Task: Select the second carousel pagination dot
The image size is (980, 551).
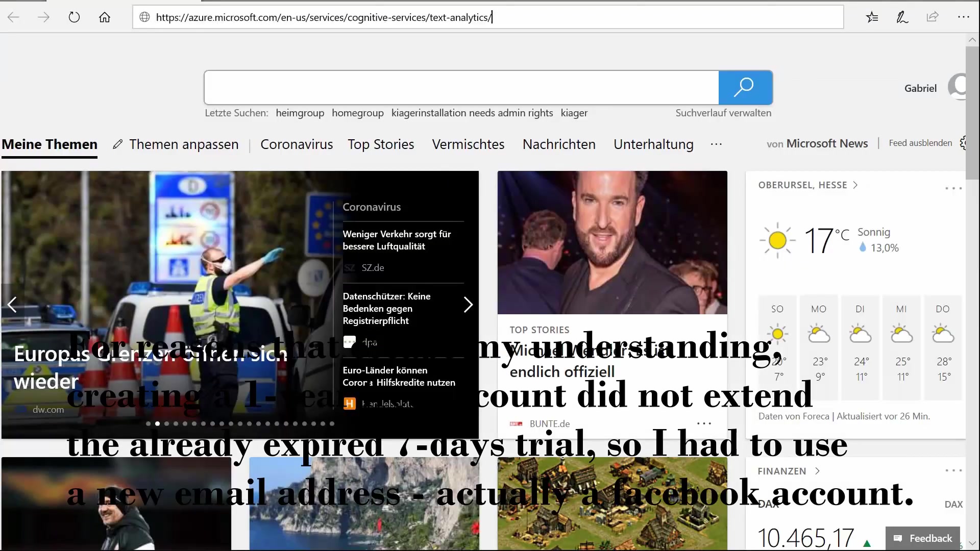Action: (157, 423)
